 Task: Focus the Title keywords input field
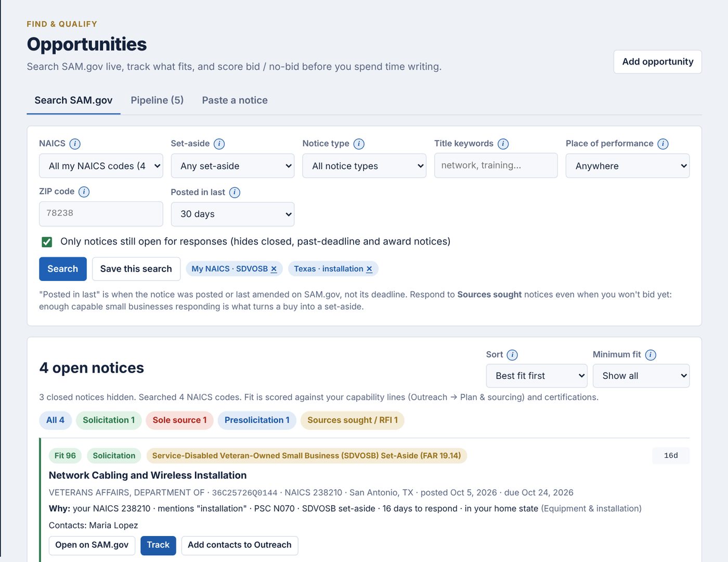tap(496, 165)
